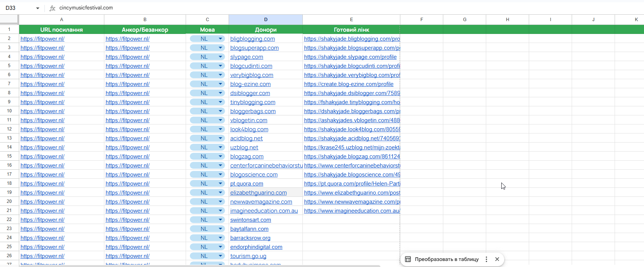The width and height of the screenshot is (644, 267).
Task: Open the Name Box dropdown arrow
Action: tap(38, 8)
